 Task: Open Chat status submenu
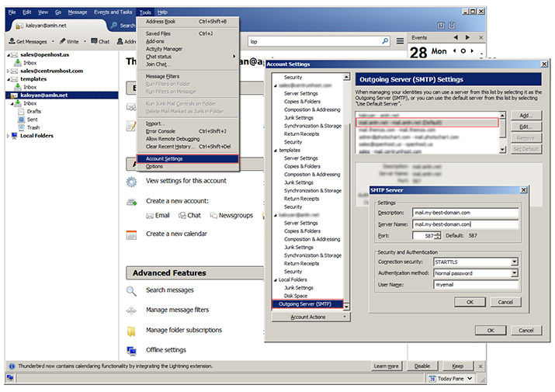click(188, 57)
